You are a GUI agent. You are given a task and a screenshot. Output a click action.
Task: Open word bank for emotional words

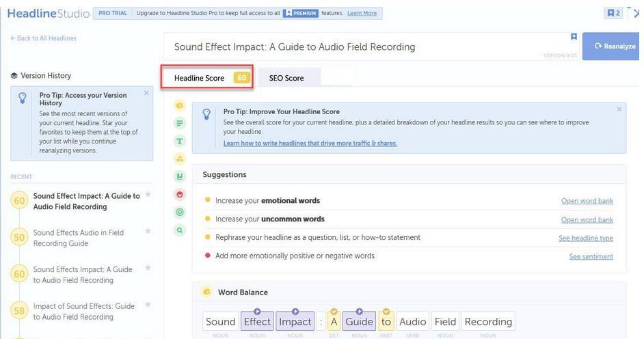[587, 201]
